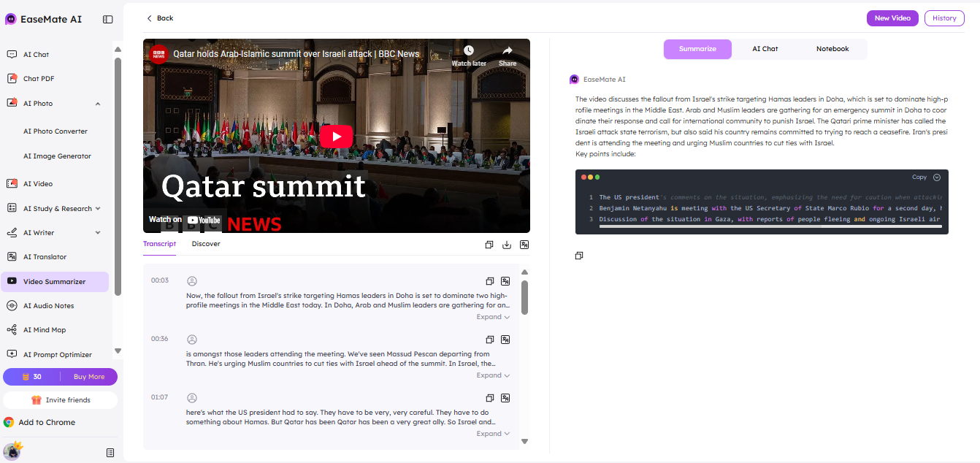
Task: Copy the key points code block
Action: click(x=919, y=177)
